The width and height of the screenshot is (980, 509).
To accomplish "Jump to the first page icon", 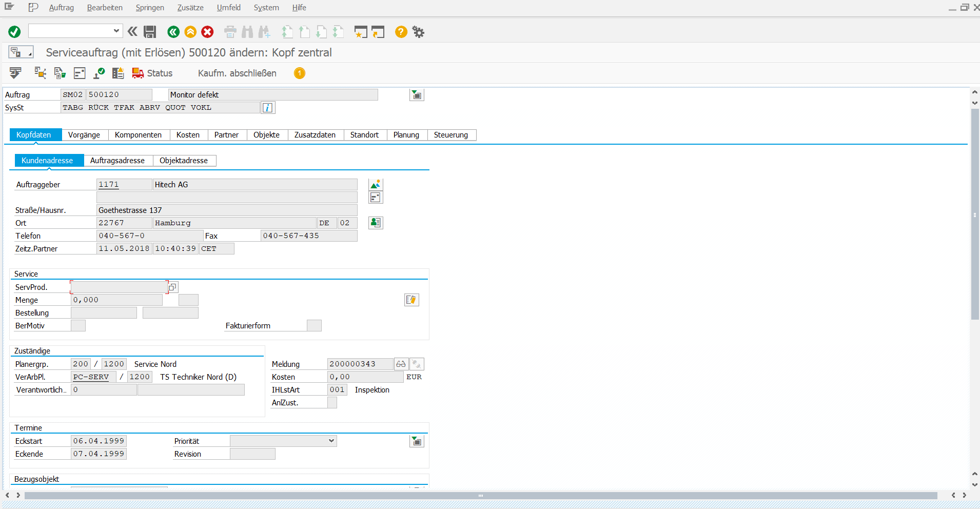I will click(287, 32).
